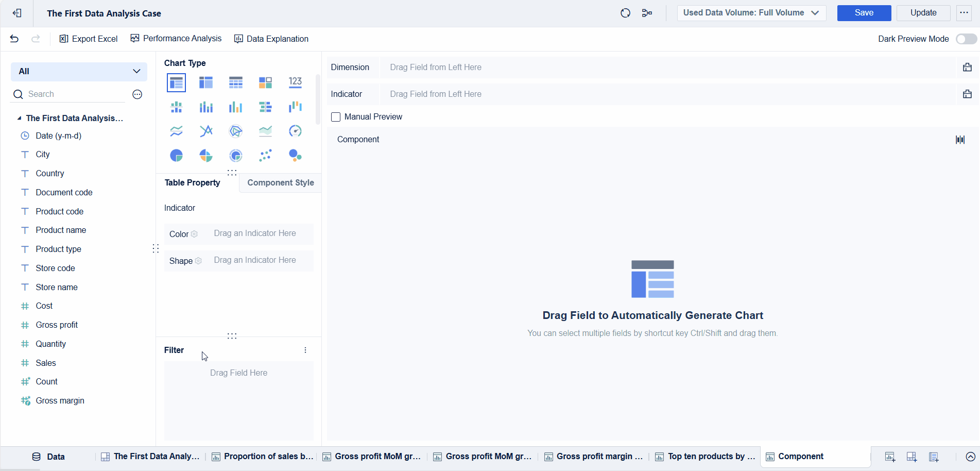Open the Data tab at bottom
Image resolution: width=980 pixels, height=471 pixels.
click(49, 457)
